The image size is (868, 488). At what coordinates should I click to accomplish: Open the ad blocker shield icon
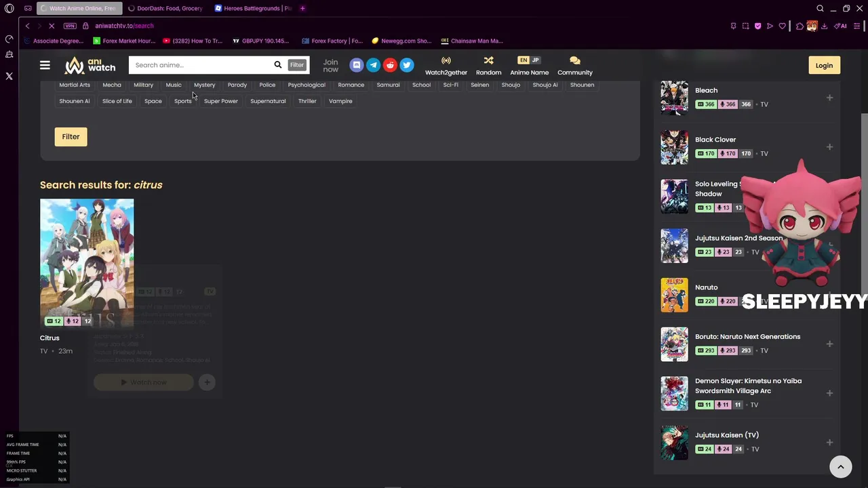tap(757, 26)
